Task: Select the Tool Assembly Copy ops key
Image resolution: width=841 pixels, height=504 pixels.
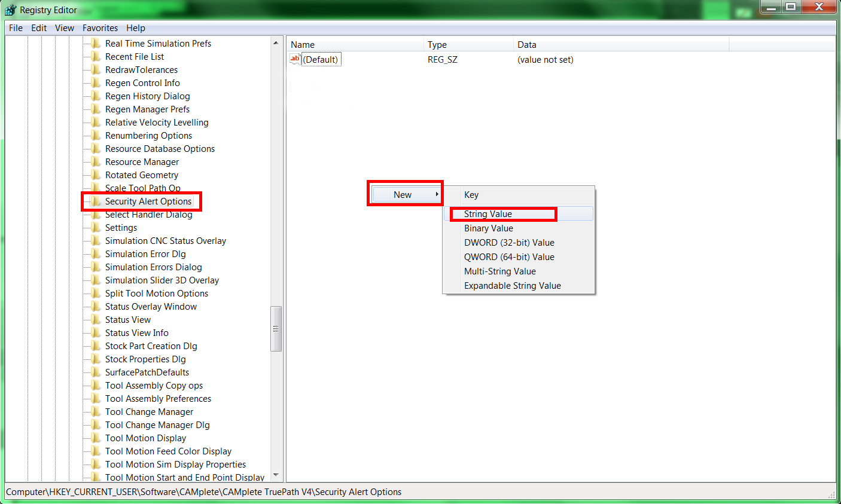Action: [x=154, y=386]
